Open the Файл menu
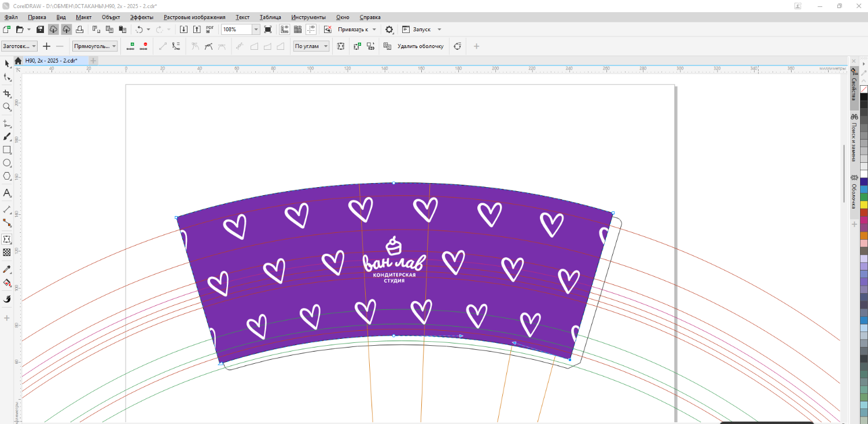Image resolution: width=868 pixels, height=424 pixels. point(11,17)
